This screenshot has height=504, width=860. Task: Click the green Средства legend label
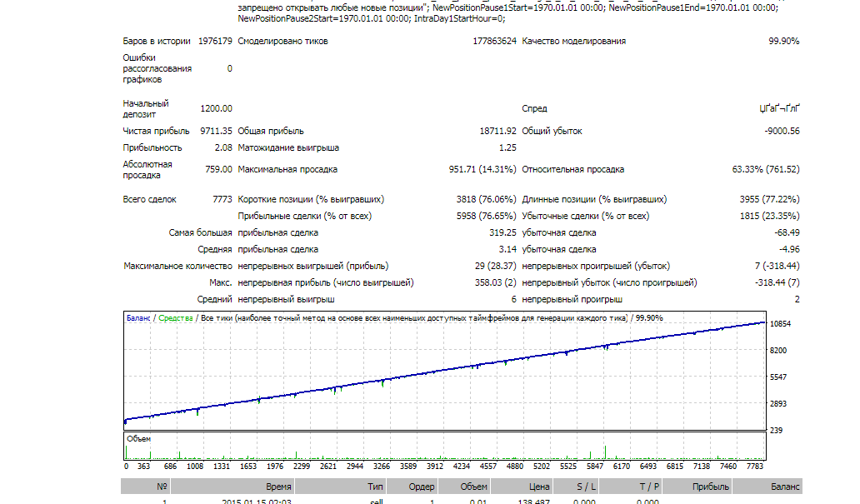pos(176,318)
